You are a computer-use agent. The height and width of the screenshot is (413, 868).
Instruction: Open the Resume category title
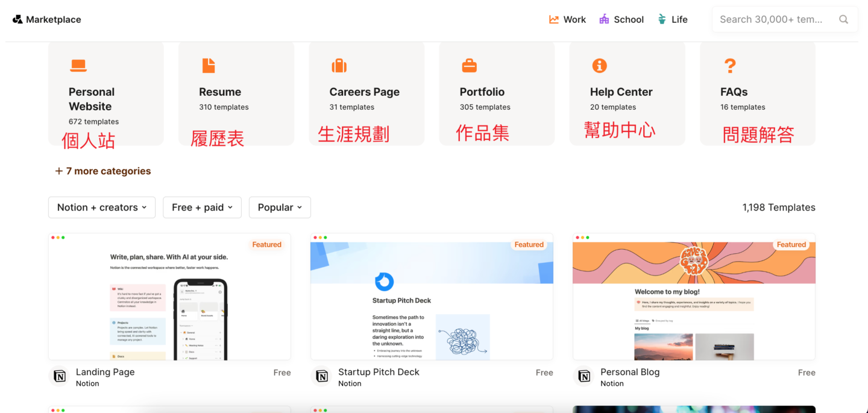tap(220, 92)
